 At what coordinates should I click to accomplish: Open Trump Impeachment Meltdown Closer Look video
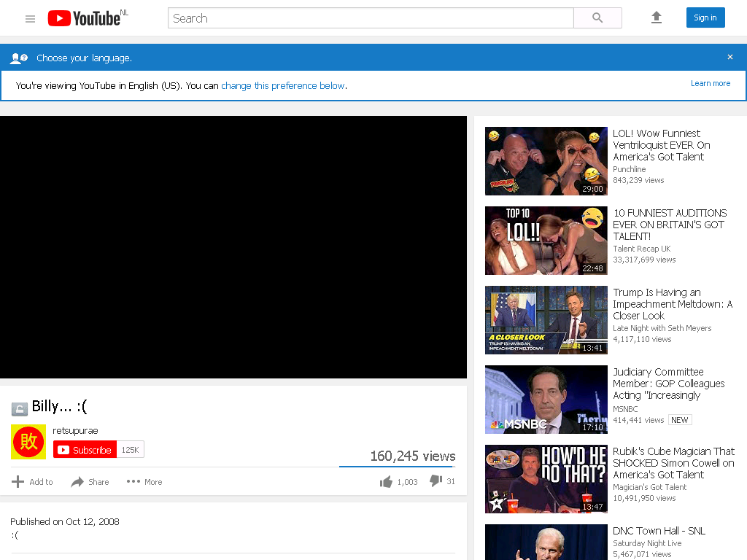672,304
